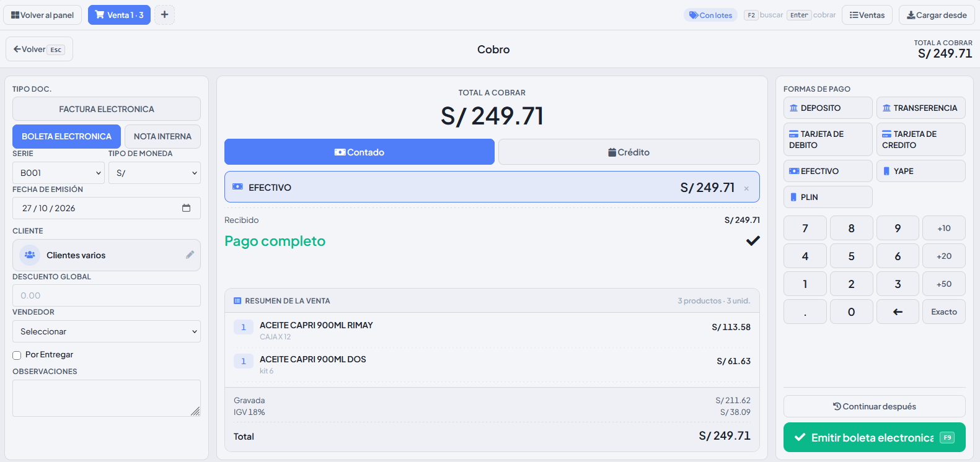The width and height of the screenshot is (980, 462).
Task: Tap keypad digit 9
Action: (898, 228)
